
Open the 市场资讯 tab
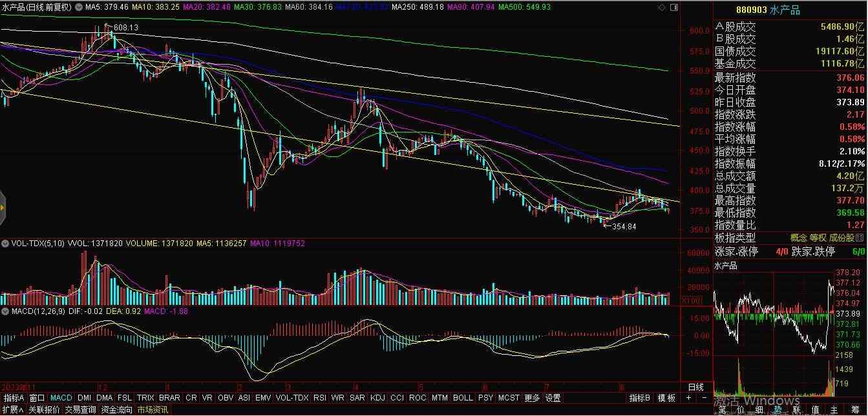[153, 410]
